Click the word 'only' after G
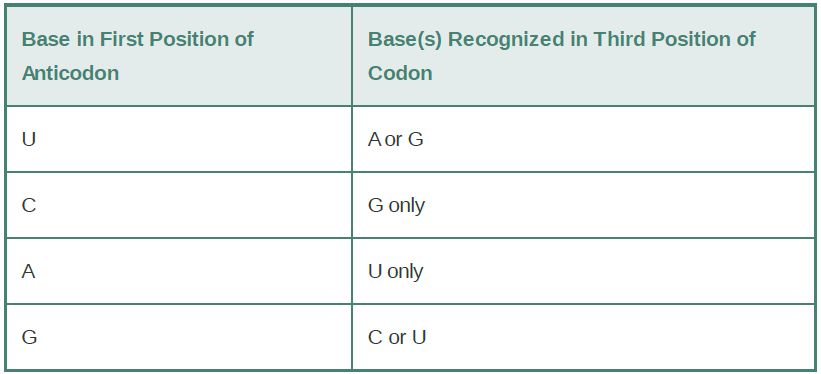The height and width of the screenshot is (374, 821). click(406, 206)
